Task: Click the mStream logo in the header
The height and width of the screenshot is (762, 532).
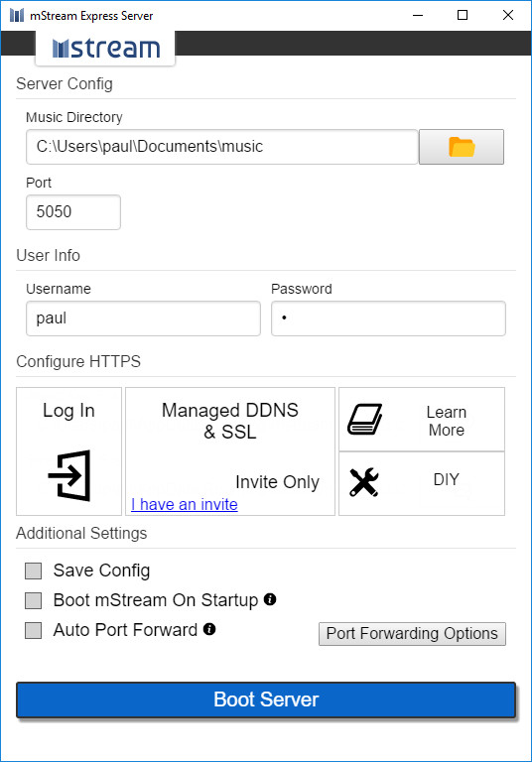Action: tap(105, 48)
